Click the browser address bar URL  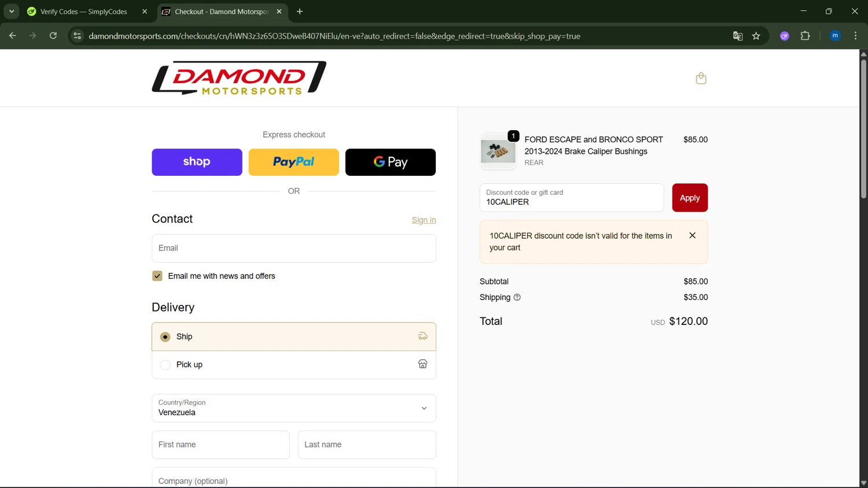(x=334, y=36)
